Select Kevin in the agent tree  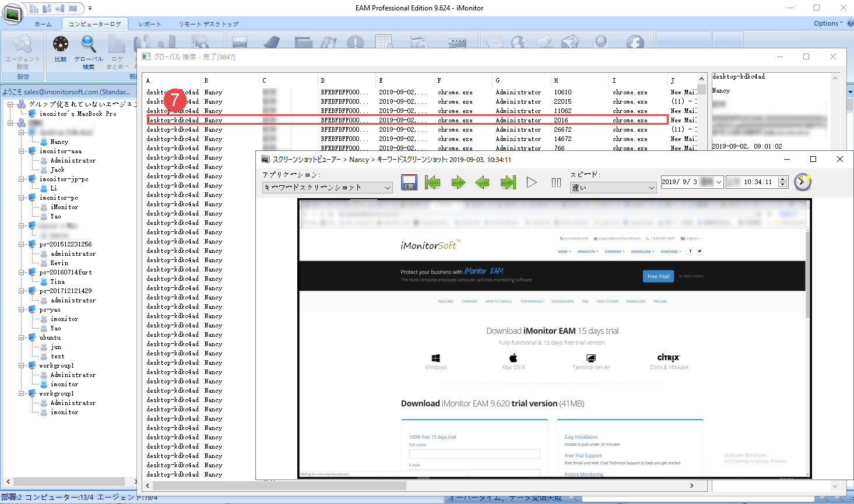[x=59, y=263]
